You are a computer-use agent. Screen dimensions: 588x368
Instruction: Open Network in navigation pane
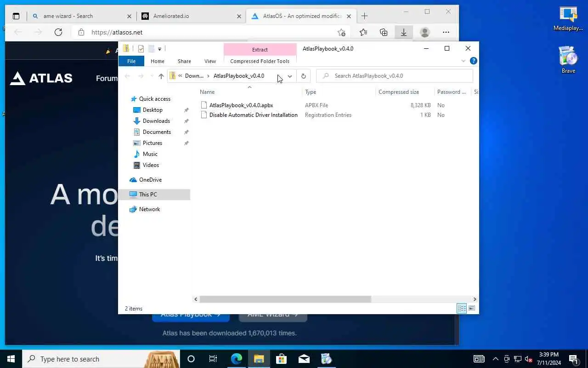[x=149, y=209]
